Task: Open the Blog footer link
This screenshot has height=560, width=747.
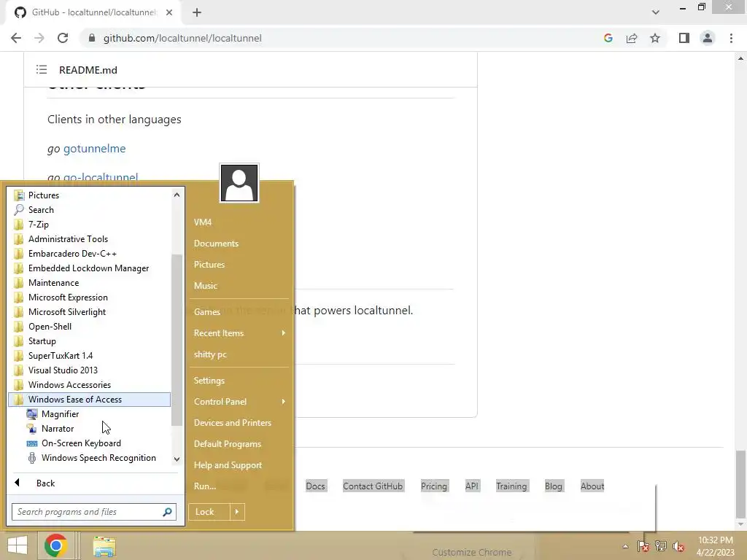Action: pyautogui.click(x=553, y=486)
